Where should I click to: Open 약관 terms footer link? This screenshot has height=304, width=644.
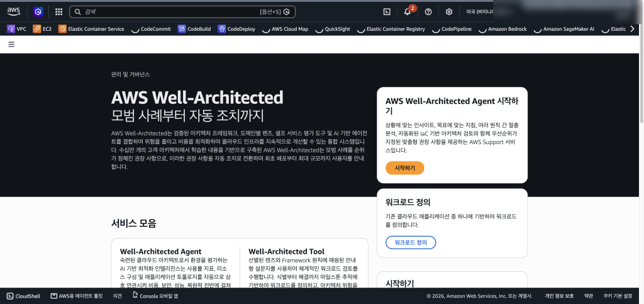point(588,296)
